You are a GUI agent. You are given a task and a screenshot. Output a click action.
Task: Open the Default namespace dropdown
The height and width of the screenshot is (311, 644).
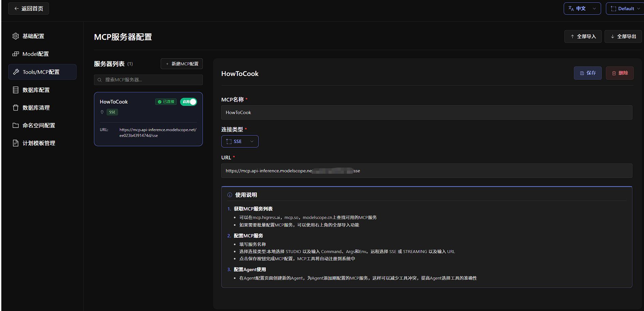point(625,9)
